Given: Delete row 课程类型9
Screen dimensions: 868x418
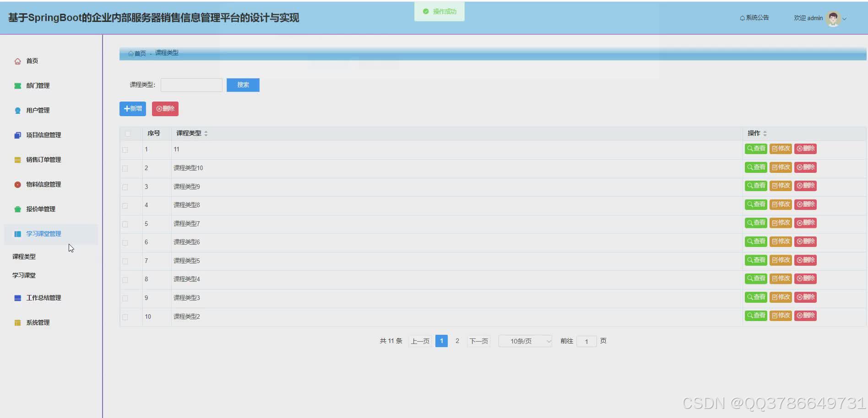Looking at the screenshot, I should pos(805,186).
